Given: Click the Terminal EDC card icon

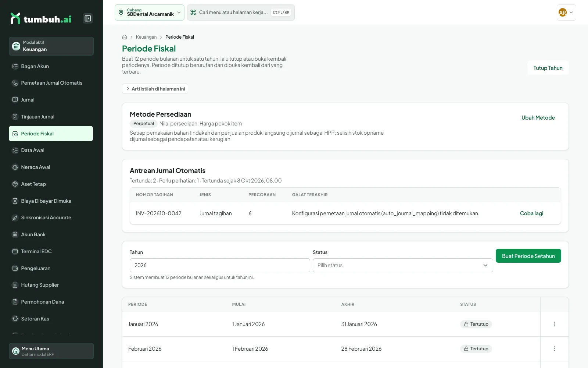Looking at the screenshot, I should [15, 251].
